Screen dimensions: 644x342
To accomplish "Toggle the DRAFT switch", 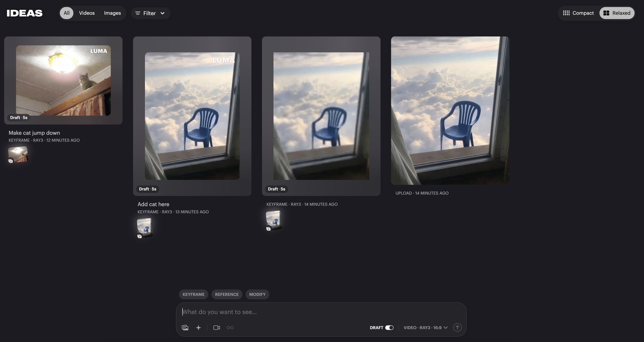I will coord(389,327).
